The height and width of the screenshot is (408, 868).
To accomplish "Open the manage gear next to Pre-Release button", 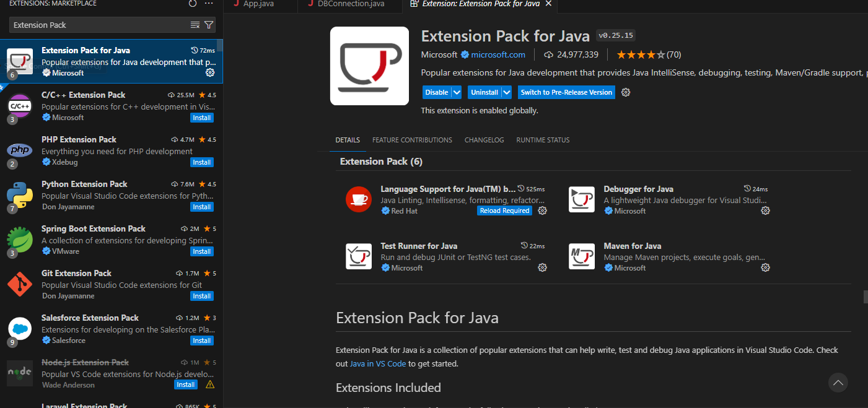I will tap(626, 92).
